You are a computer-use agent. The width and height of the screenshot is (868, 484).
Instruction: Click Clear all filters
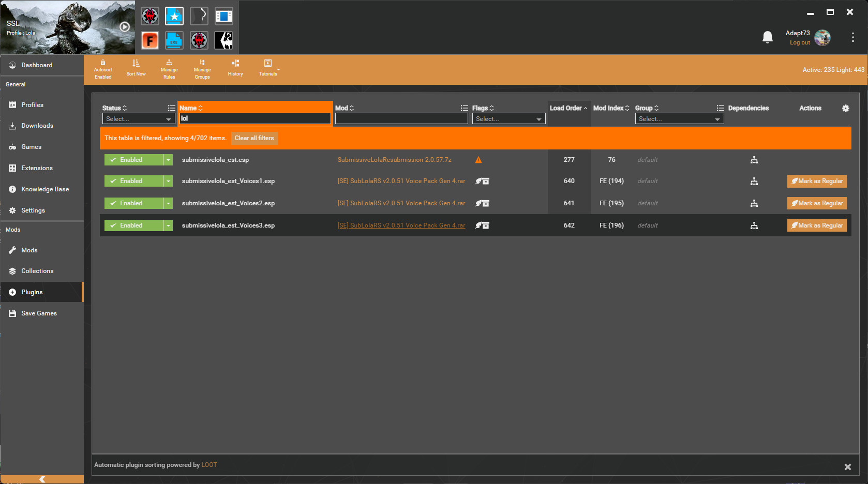point(254,138)
